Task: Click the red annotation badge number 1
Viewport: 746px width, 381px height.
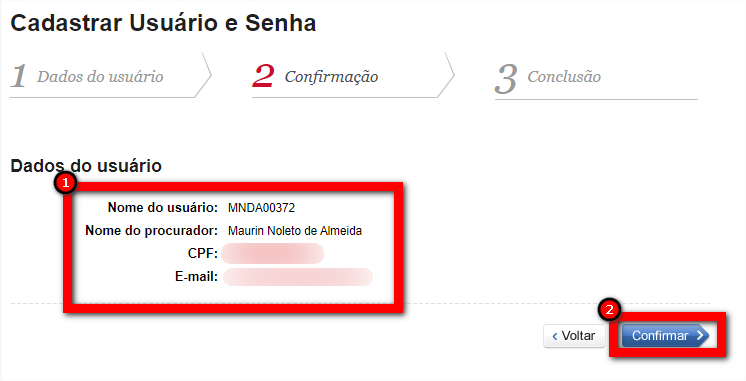Action: 65,183
